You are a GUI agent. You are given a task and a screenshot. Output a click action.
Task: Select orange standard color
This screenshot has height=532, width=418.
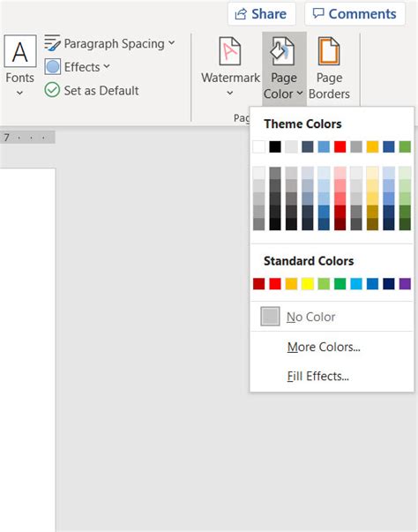tap(291, 283)
